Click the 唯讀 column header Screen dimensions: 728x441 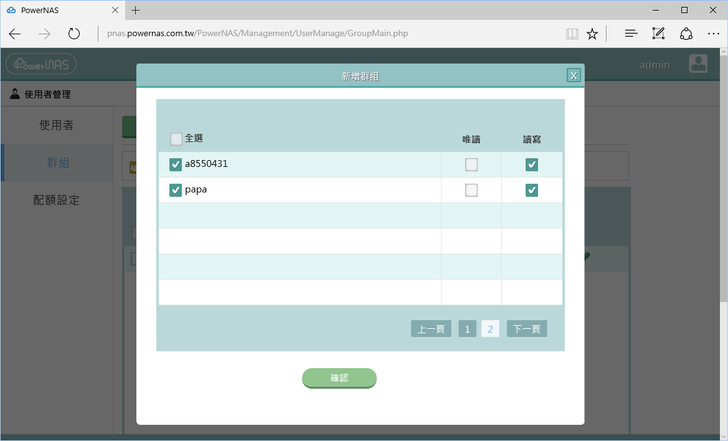(471, 139)
